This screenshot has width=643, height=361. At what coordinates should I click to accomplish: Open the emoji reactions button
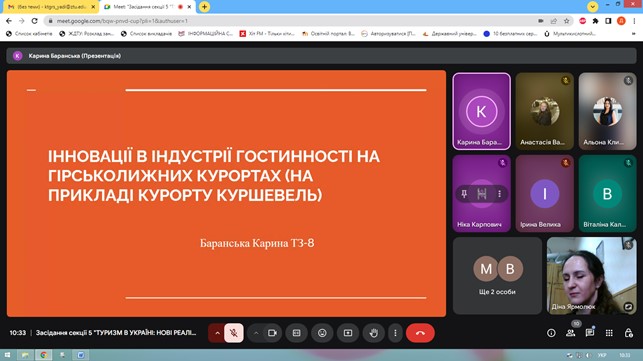coord(322,333)
